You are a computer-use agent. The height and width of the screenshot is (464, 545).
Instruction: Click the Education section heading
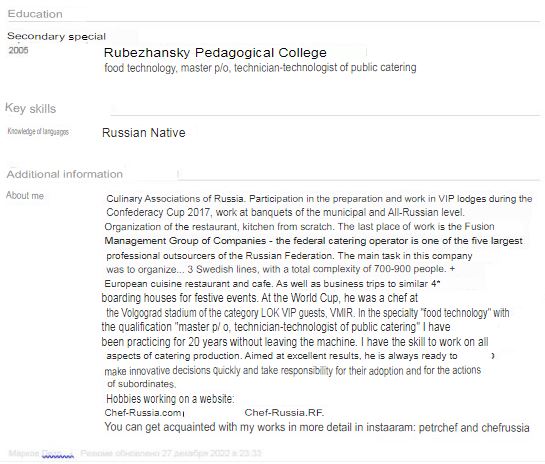click(35, 14)
